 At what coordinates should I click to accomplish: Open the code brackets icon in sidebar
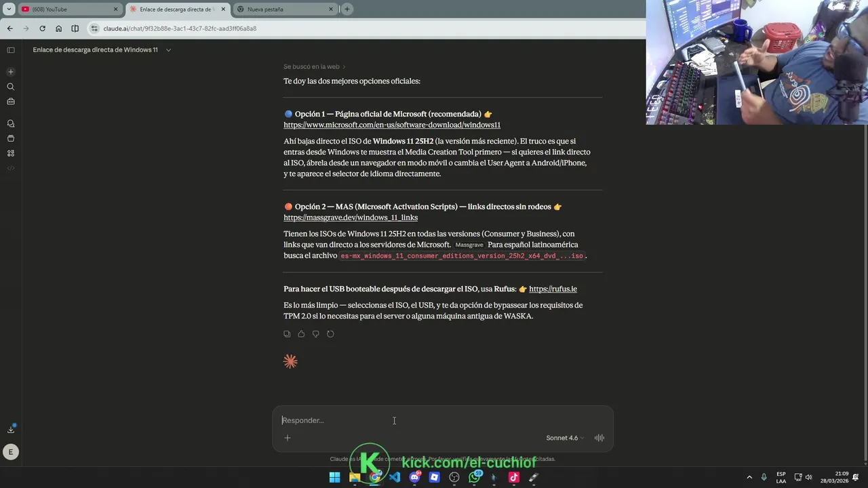(11, 168)
